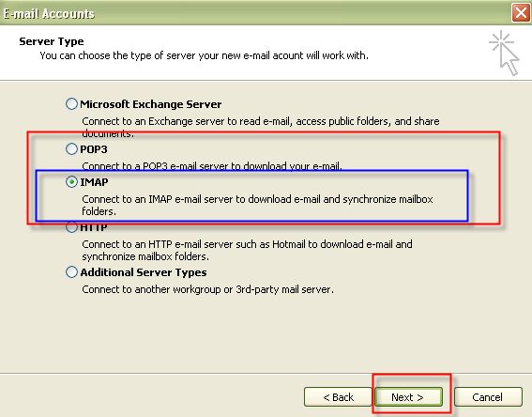Screen dimensions: 532x417
Task: Click the Additional Server Types label text
Action: [144, 272]
